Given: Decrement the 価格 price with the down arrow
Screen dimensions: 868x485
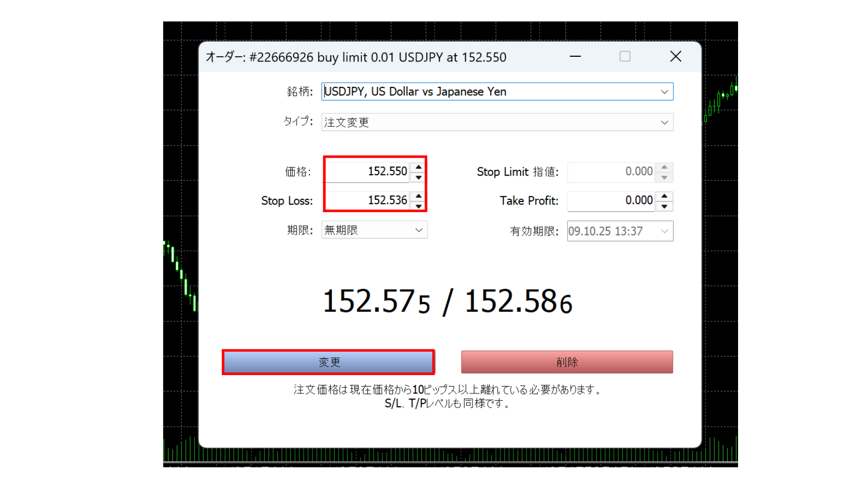Looking at the screenshot, I should 418,177.
